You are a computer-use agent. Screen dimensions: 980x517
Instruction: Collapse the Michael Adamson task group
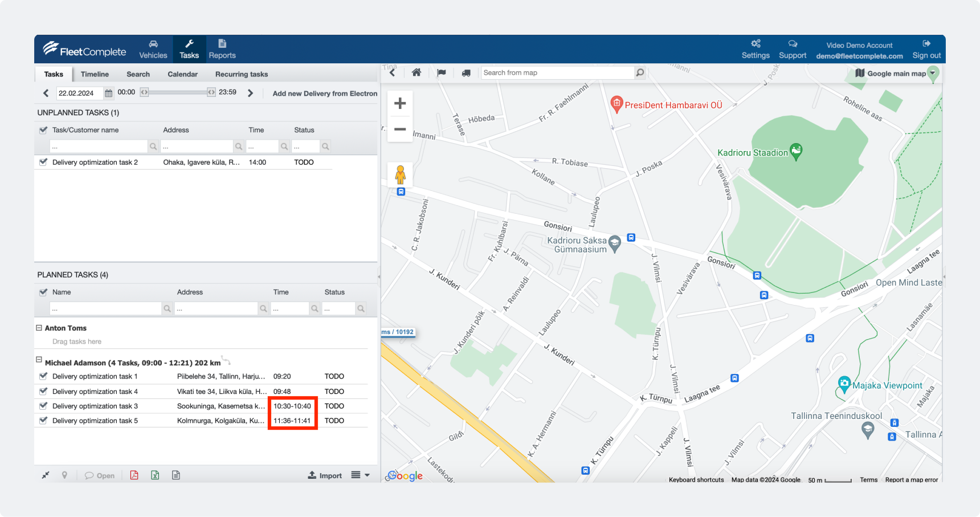click(x=39, y=360)
